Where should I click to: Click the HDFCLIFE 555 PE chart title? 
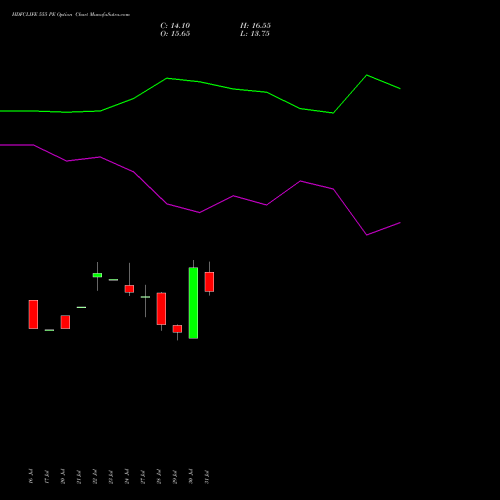pos(71,15)
